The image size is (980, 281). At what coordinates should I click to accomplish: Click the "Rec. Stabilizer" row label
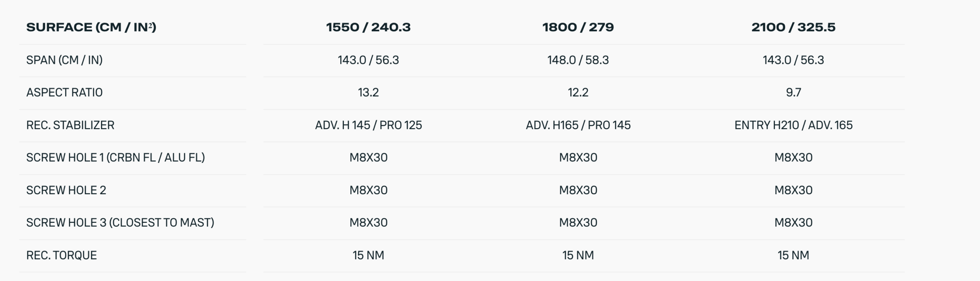pos(70,125)
